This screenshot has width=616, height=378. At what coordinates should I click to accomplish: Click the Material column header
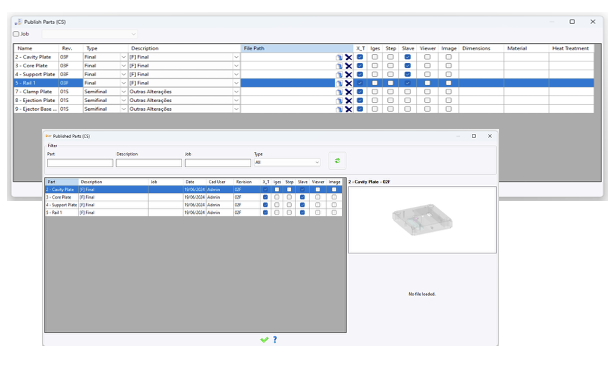tap(526, 48)
